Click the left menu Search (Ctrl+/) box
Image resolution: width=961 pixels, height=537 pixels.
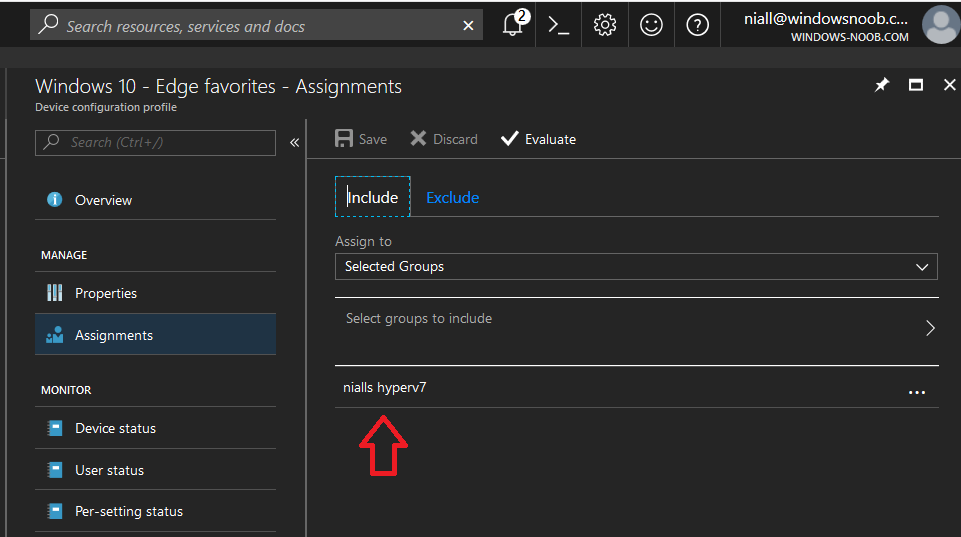pos(155,142)
